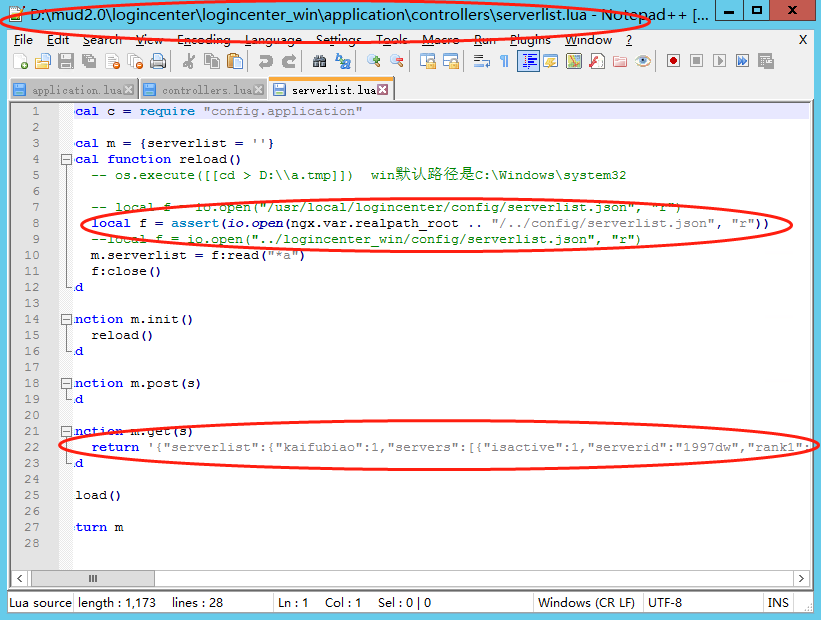Click the Copy toolbar icon
This screenshot has height=620, width=821.
[x=212, y=61]
